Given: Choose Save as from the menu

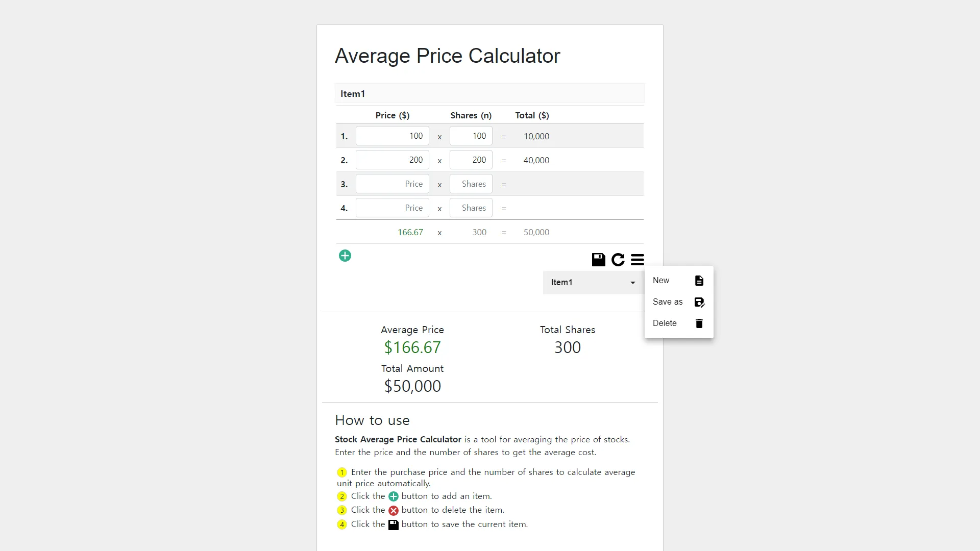Looking at the screenshot, I should point(679,302).
